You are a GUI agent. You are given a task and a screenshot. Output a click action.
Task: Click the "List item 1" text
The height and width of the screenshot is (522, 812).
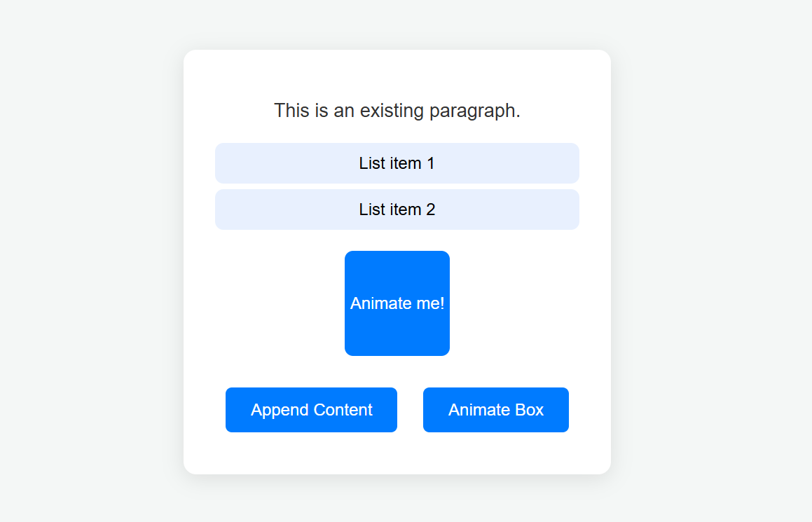pyautogui.click(x=397, y=163)
